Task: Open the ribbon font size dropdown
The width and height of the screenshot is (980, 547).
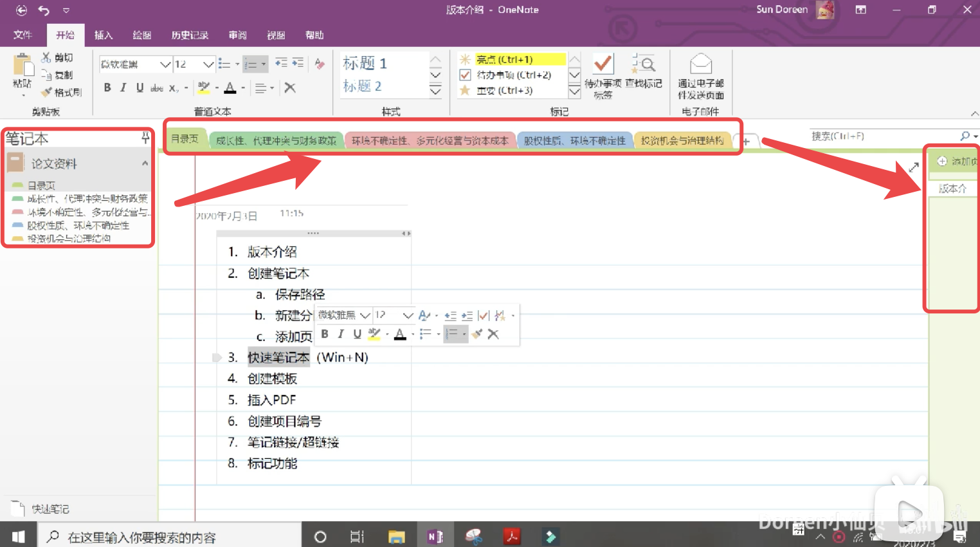Action: point(208,64)
